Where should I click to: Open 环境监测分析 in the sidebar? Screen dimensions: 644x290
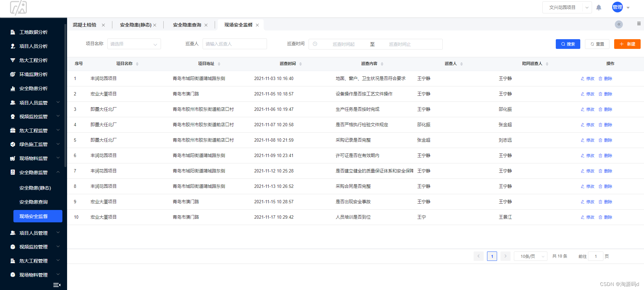click(x=34, y=74)
